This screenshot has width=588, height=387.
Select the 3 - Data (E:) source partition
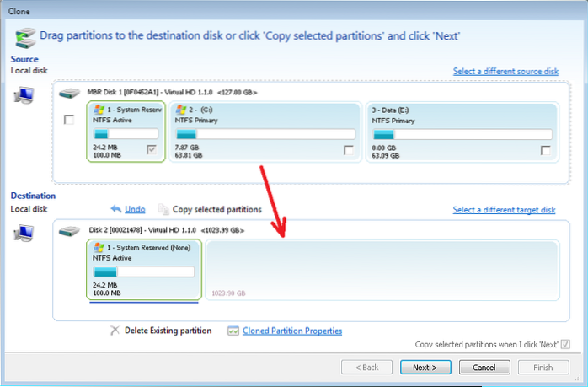click(x=462, y=132)
